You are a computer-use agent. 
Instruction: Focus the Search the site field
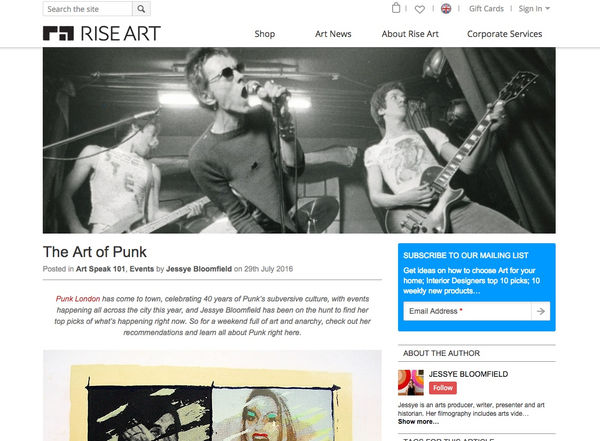pyautogui.click(x=88, y=9)
